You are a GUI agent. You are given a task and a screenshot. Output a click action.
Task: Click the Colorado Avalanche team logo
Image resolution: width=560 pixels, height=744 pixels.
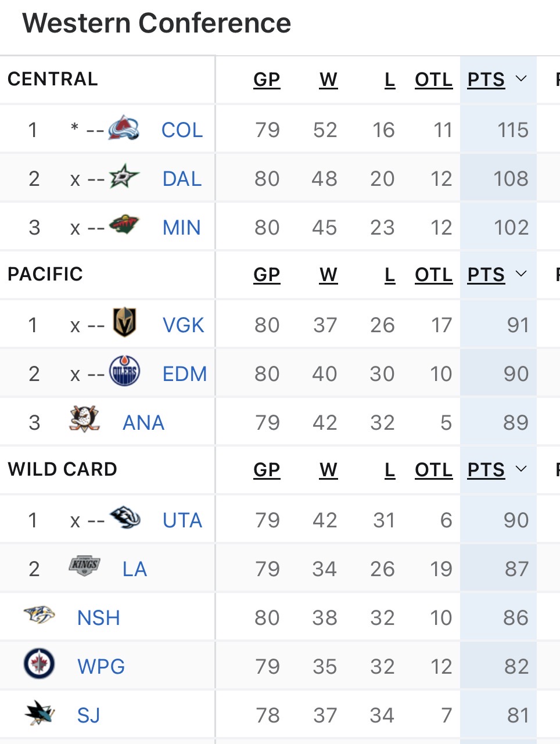(x=124, y=128)
